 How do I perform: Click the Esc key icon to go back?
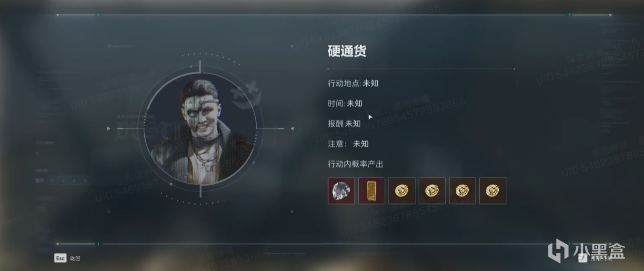(60, 258)
